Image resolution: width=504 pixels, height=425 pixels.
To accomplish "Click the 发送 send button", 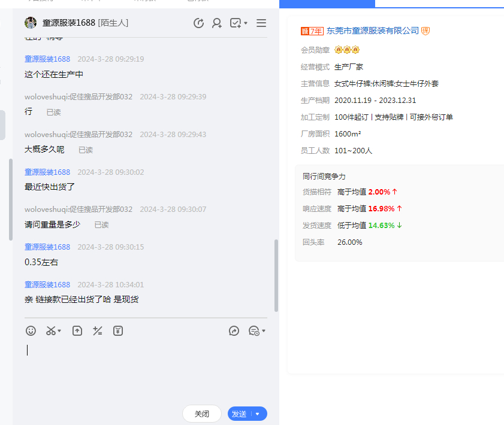I will [239, 414].
